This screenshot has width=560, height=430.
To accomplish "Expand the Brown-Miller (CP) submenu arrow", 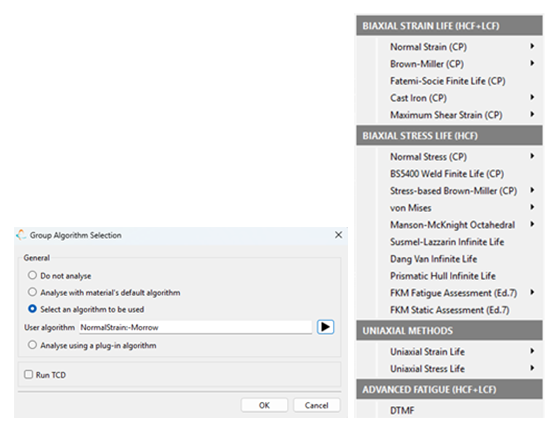I will (532, 63).
